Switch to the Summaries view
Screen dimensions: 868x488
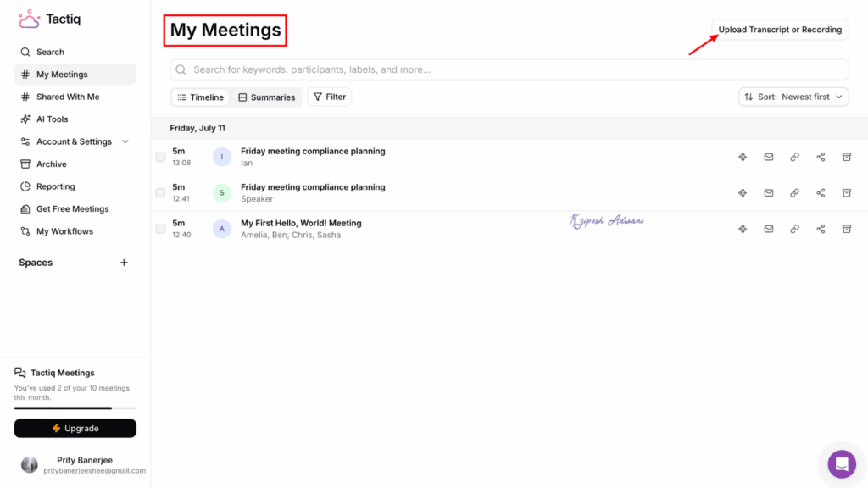[x=267, y=97]
